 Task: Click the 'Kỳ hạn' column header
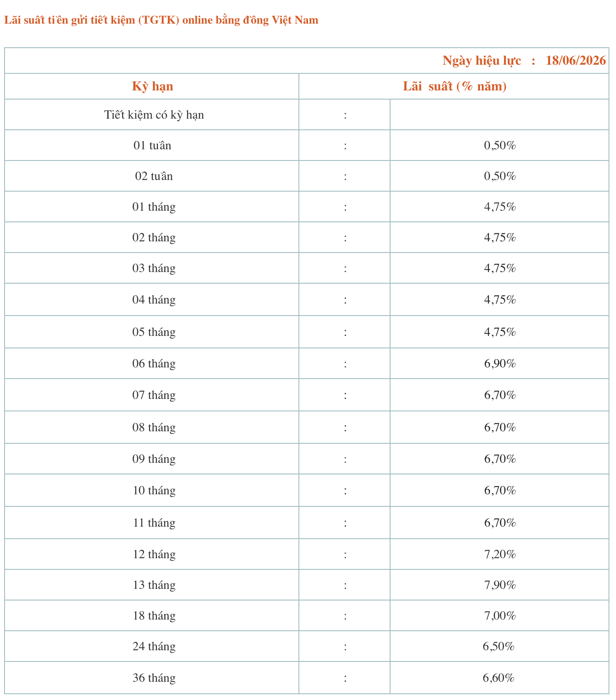click(153, 86)
